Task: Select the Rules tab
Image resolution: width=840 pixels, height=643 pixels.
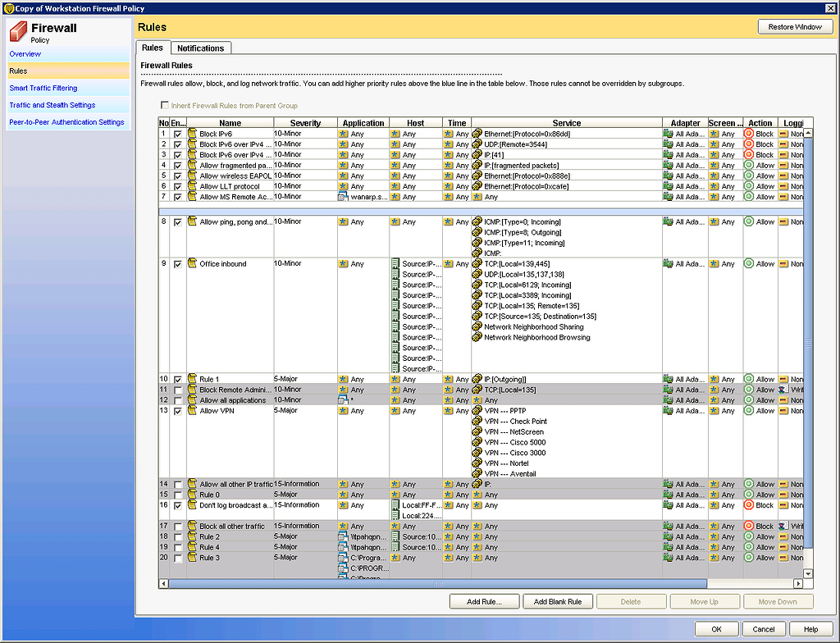Action: tap(152, 48)
